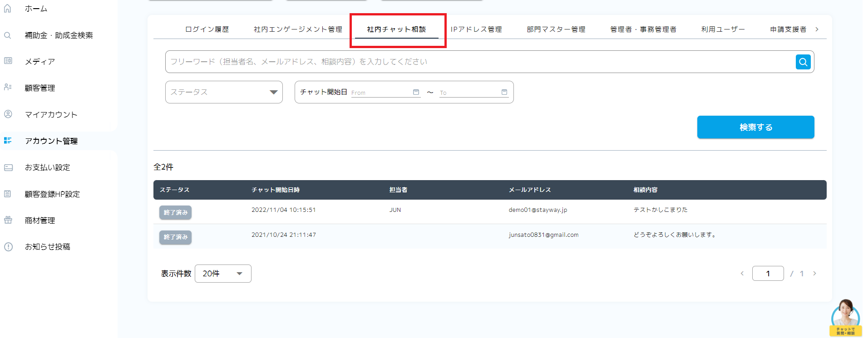This screenshot has width=868, height=338.
Task: Open ホーム in the sidebar
Action: tap(36, 9)
